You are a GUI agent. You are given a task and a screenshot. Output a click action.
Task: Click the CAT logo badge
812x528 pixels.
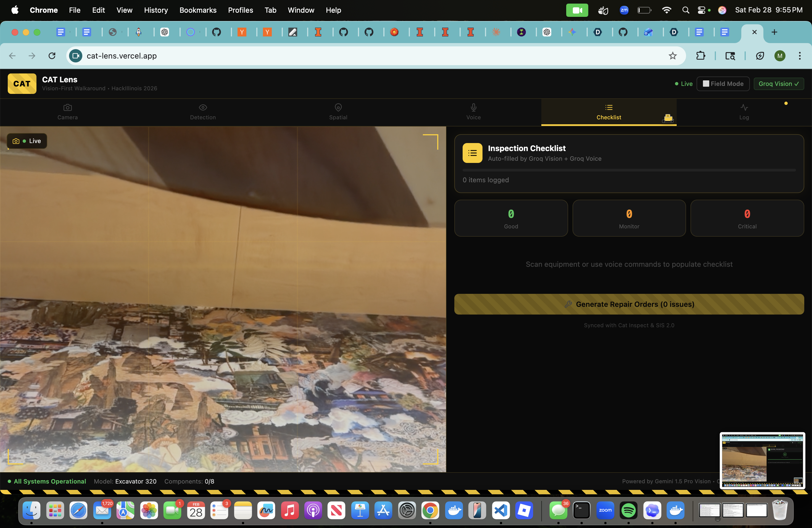pos(22,84)
